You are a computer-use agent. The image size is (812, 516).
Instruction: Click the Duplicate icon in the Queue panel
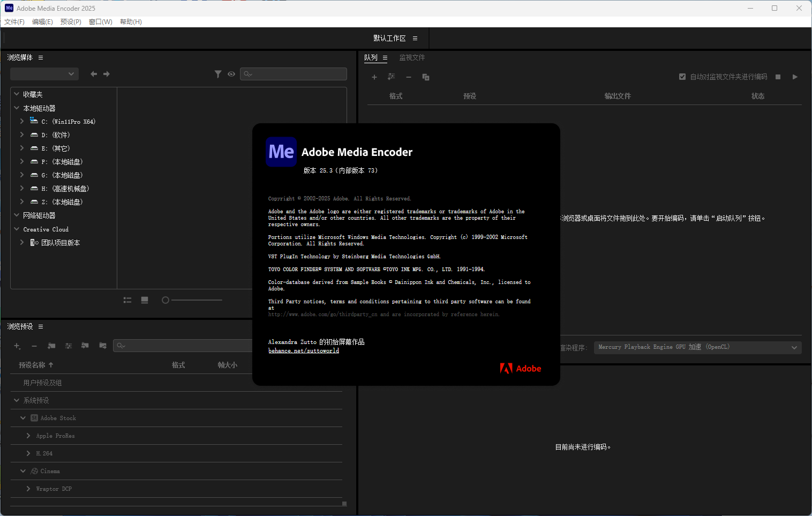pyautogui.click(x=426, y=77)
